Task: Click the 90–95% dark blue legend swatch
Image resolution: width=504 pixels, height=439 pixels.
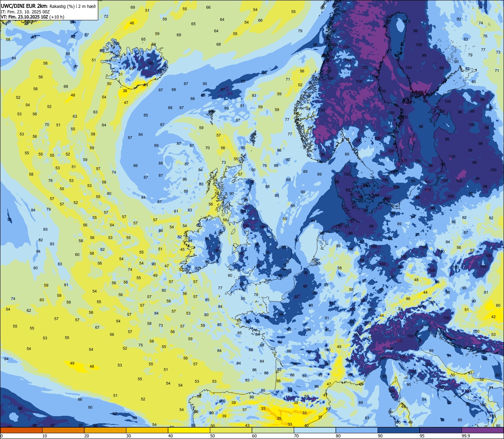Action: [x=398, y=430]
